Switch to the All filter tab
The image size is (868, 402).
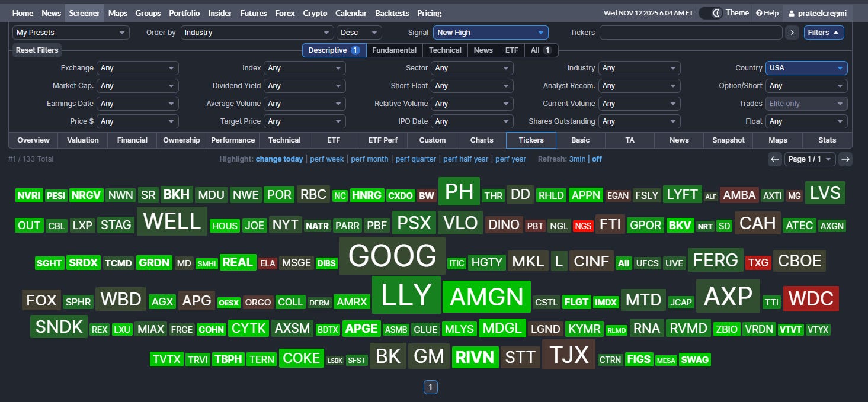[x=541, y=50]
